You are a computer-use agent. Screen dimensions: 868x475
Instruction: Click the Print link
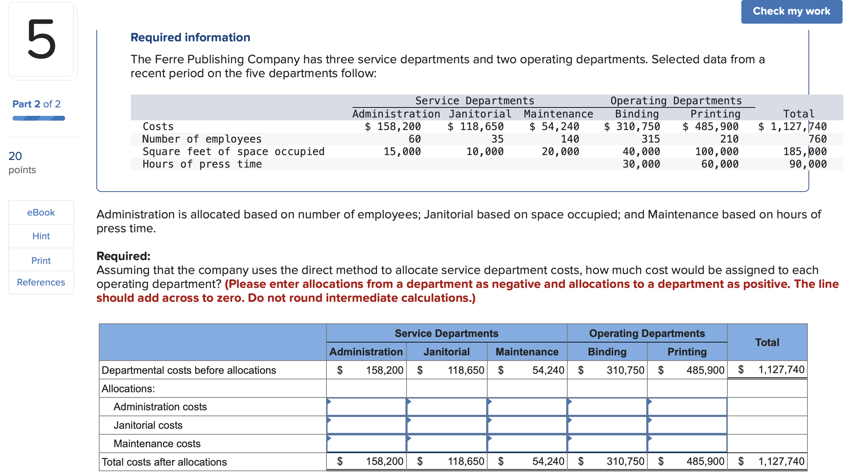[x=41, y=260]
